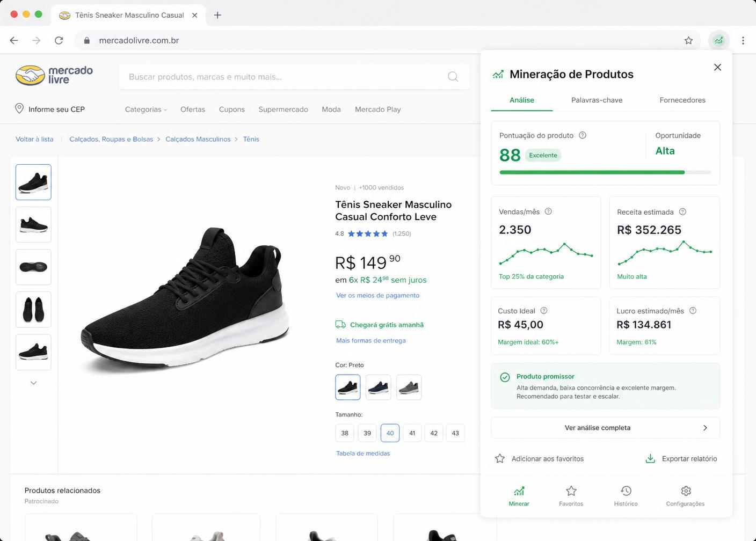
Task: Reload the page
Action: click(59, 40)
